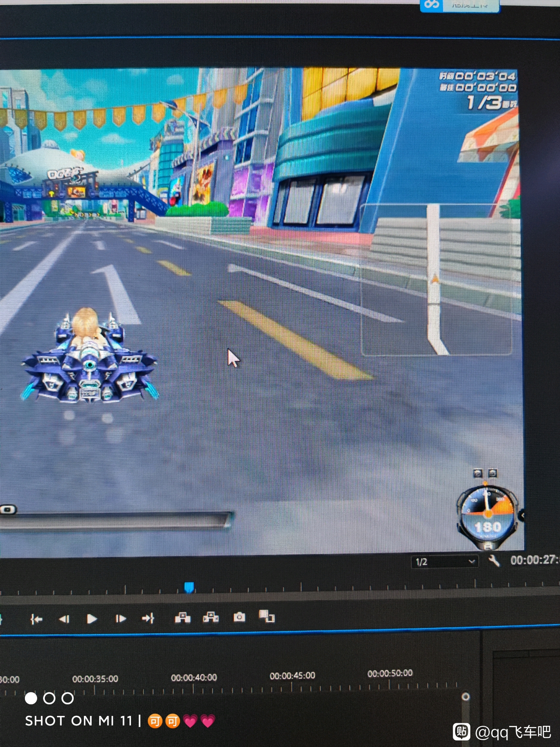Open the wrench settings menu
560x747 pixels.
pyautogui.click(x=494, y=561)
